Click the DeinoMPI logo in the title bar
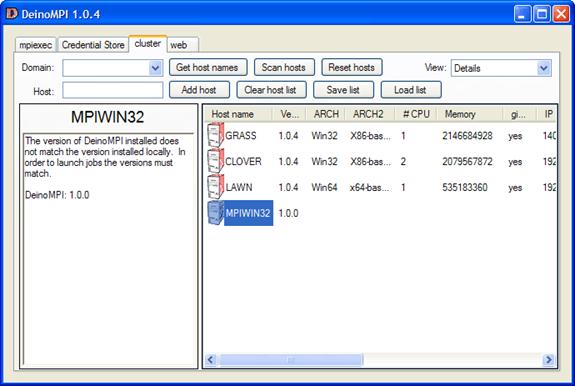 (12, 14)
